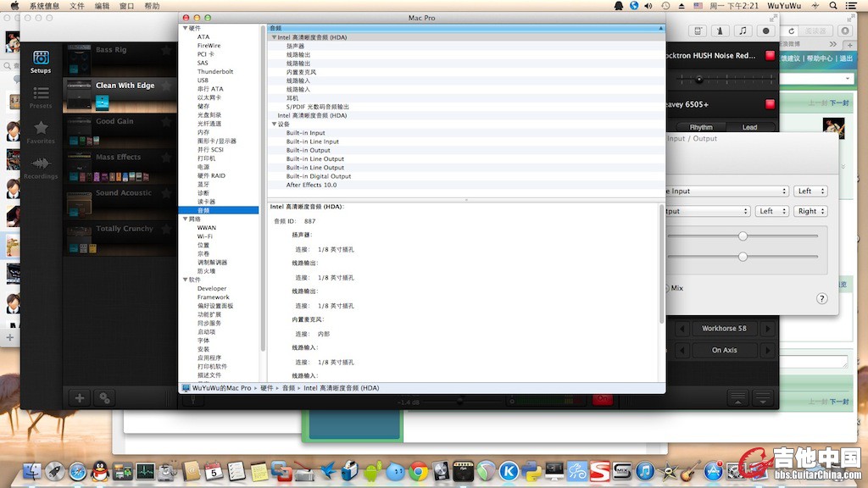Adjust the upper Input/Output level slider
This screenshot has width=868, height=488.
coord(743,236)
